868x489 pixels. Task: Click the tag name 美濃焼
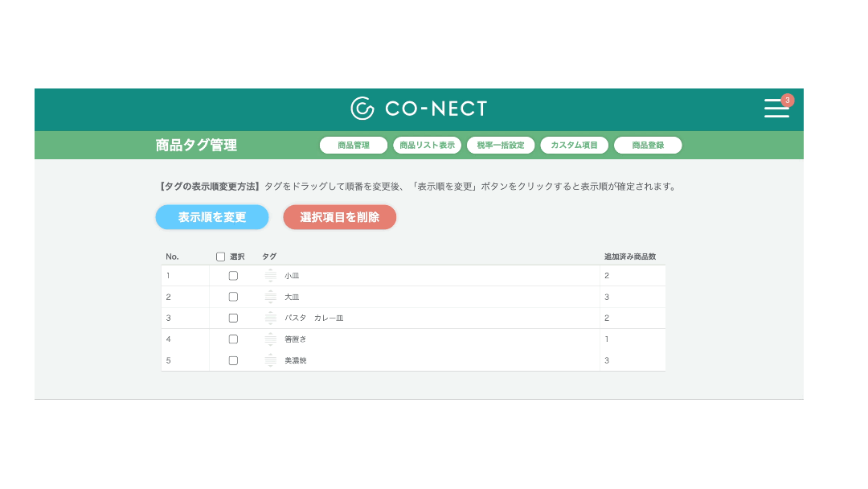295,360
